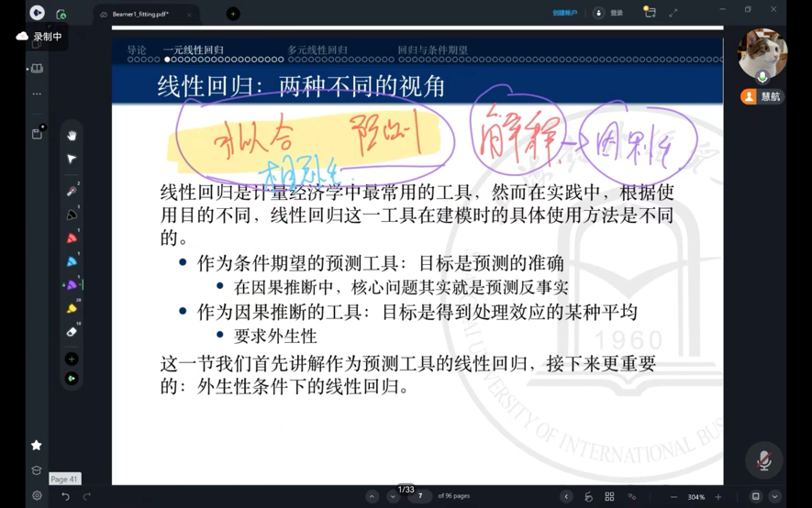The image size is (812, 508).
Task: Open the three-dots more options in sidebar
Action: click(x=37, y=94)
